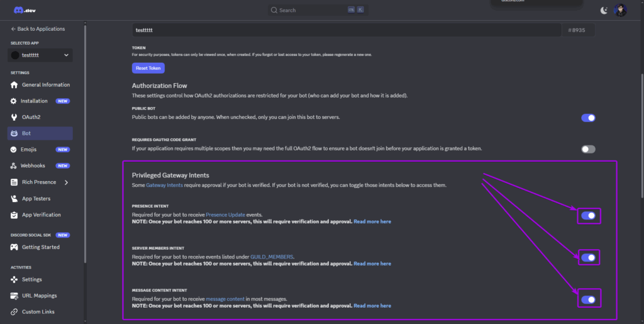644x324 pixels.
Task: Disable the Presence Intent toggle
Action: pos(588,216)
